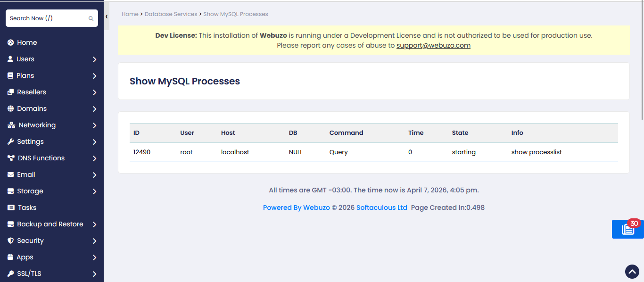The height and width of the screenshot is (282, 644).
Task: Expand the Storage submenu arrow
Action: tap(94, 191)
